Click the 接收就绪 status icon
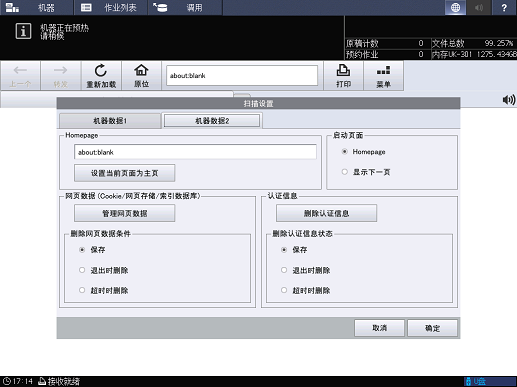The width and height of the screenshot is (517, 387). point(42,381)
